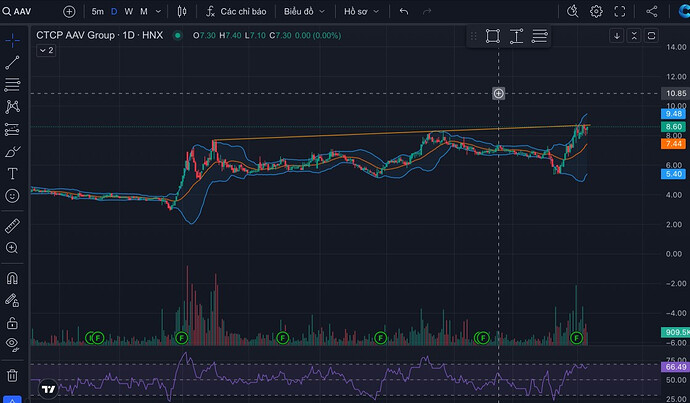690x403 pixels.
Task: Select the brush drawing tool
Action: (13, 151)
